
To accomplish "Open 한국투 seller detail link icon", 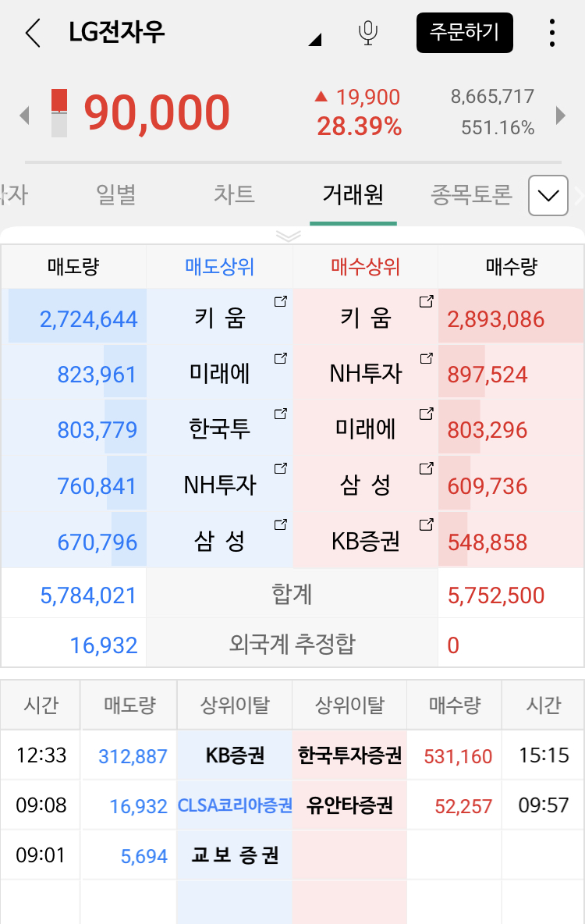I will coord(281,413).
